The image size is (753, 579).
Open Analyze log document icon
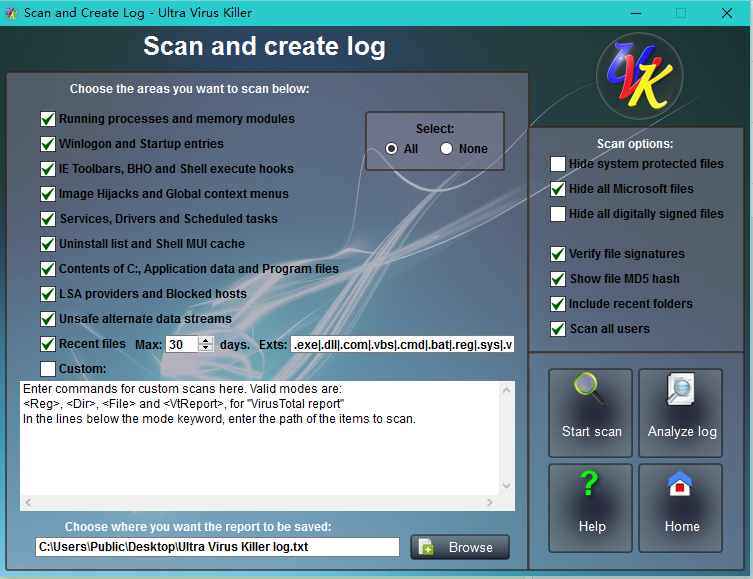point(680,391)
